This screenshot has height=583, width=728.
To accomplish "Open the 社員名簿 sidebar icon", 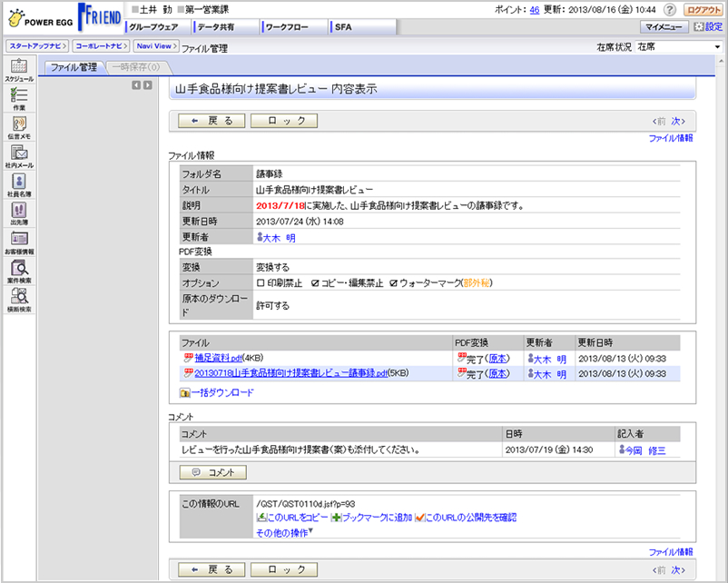I will (19, 185).
